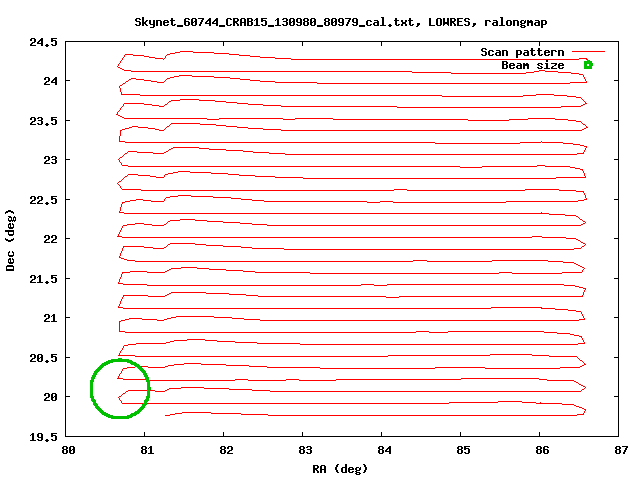
Task: Click the 23 Dec tick label
Action: tap(51, 160)
